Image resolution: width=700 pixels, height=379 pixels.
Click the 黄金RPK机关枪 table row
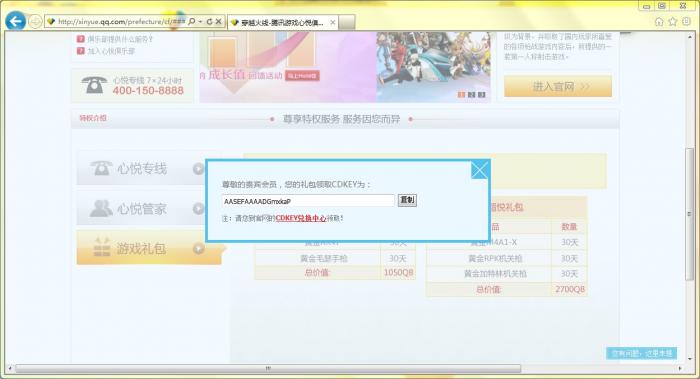pos(507,258)
